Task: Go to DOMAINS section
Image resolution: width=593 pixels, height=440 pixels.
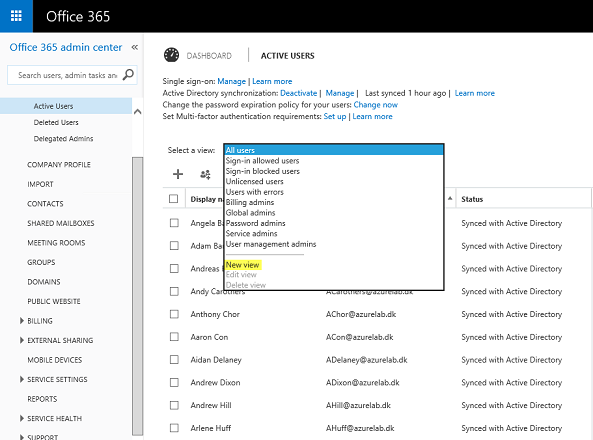Action: [43, 282]
